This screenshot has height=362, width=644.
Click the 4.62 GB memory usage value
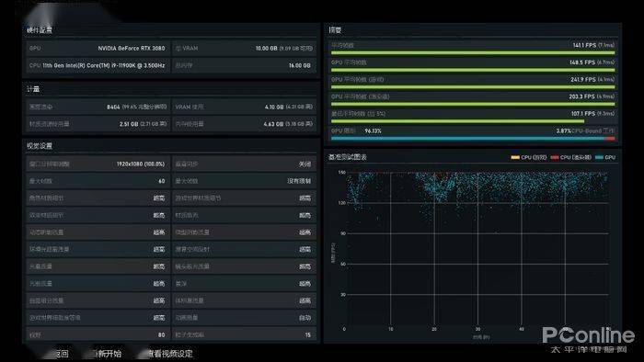point(273,124)
